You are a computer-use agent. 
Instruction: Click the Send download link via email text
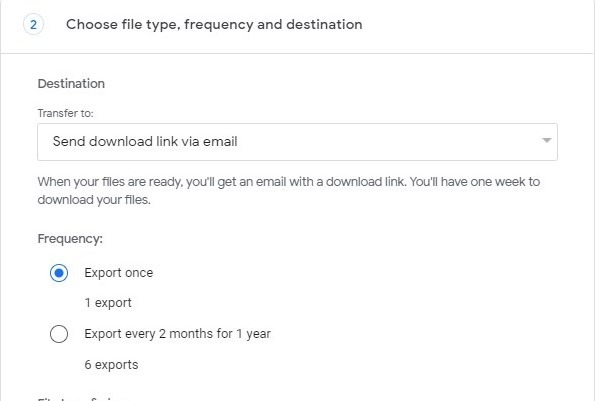pyautogui.click(x=145, y=142)
